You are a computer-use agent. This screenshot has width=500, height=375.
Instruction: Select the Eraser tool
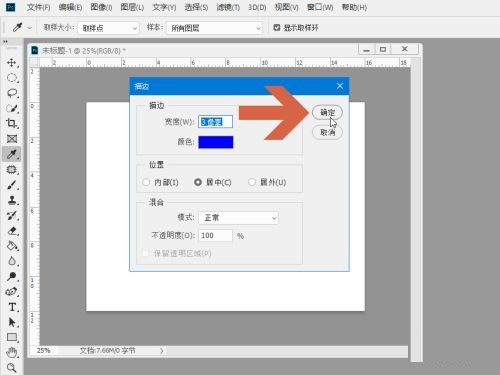point(12,231)
